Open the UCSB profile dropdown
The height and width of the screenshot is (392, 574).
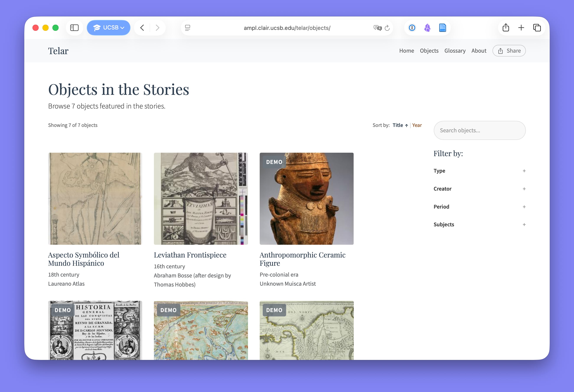click(109, 28)
